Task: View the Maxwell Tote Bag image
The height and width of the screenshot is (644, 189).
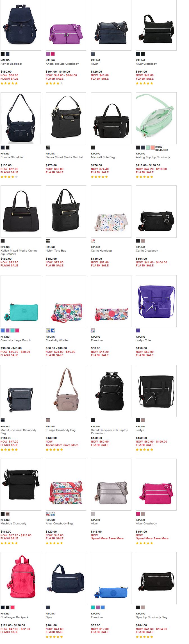Action: [x=111, y=118]
